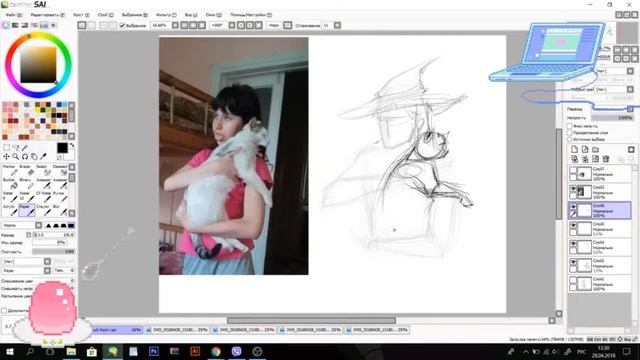Hide layer Слой5 via eye toggle

tap(573, 225)
